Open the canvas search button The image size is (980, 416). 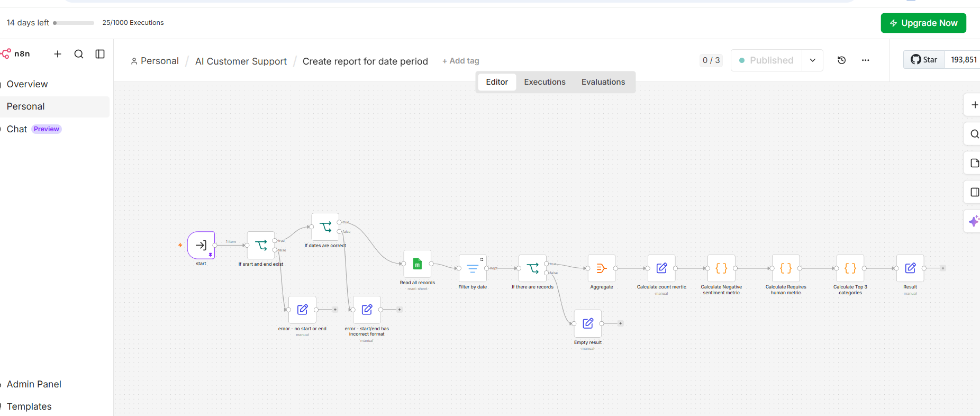pyautogui.click(x=974, y=134)
